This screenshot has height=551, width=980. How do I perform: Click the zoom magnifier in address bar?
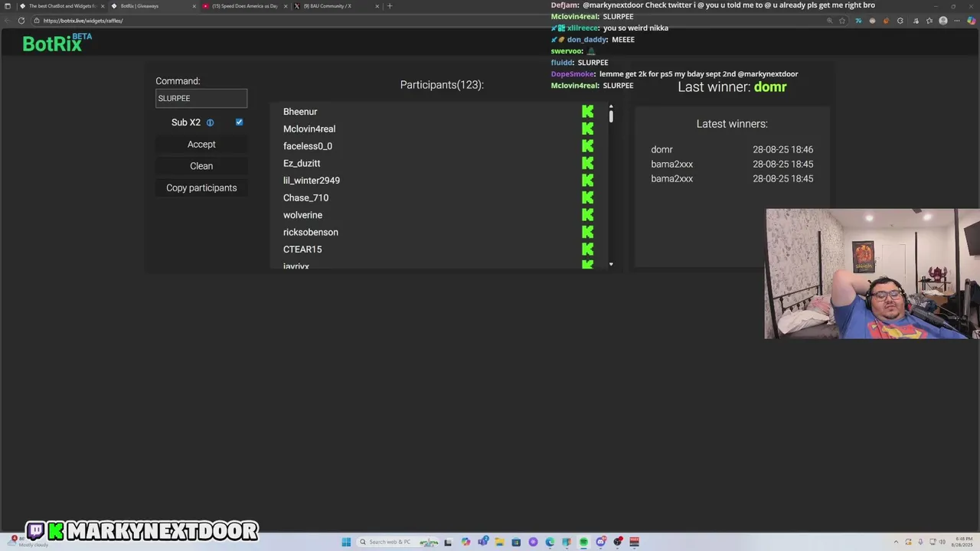[830, 21]
